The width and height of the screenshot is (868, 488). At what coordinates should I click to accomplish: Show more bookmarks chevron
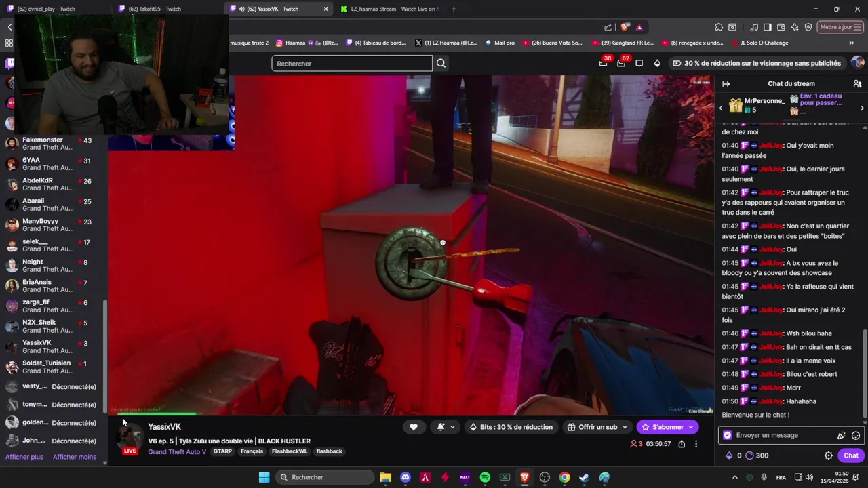pyautogui.click(x=851, y=43)
